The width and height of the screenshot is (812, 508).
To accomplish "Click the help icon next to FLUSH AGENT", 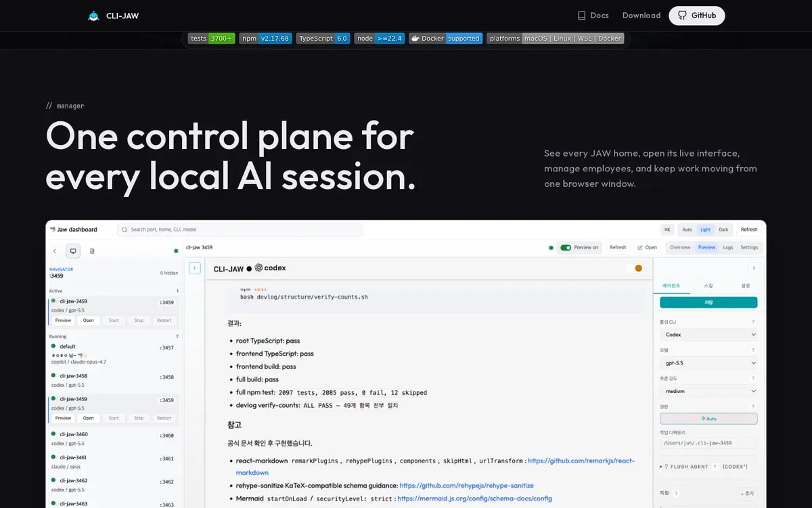I will 715,467.
